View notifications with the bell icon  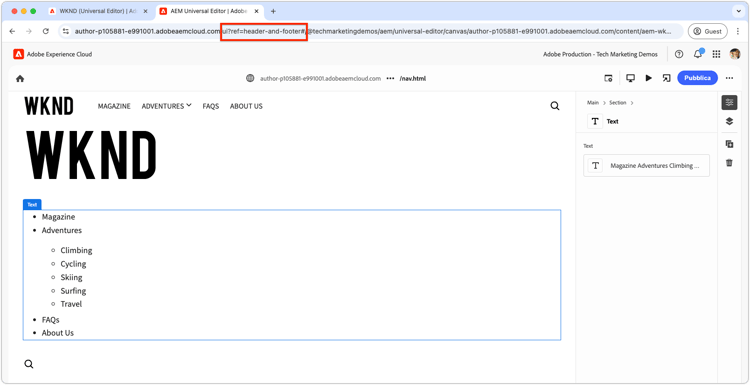pyautogui.click(x=698, y=54)
